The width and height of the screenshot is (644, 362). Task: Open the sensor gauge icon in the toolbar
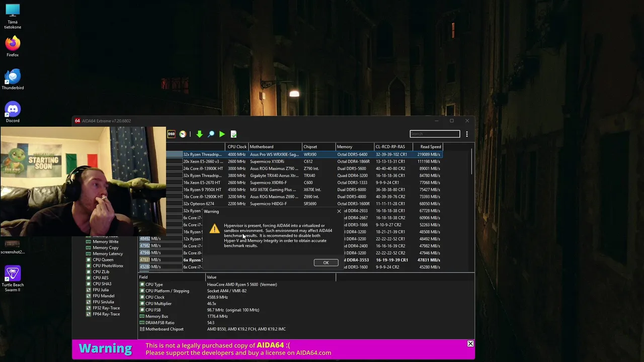pos(183,134)
